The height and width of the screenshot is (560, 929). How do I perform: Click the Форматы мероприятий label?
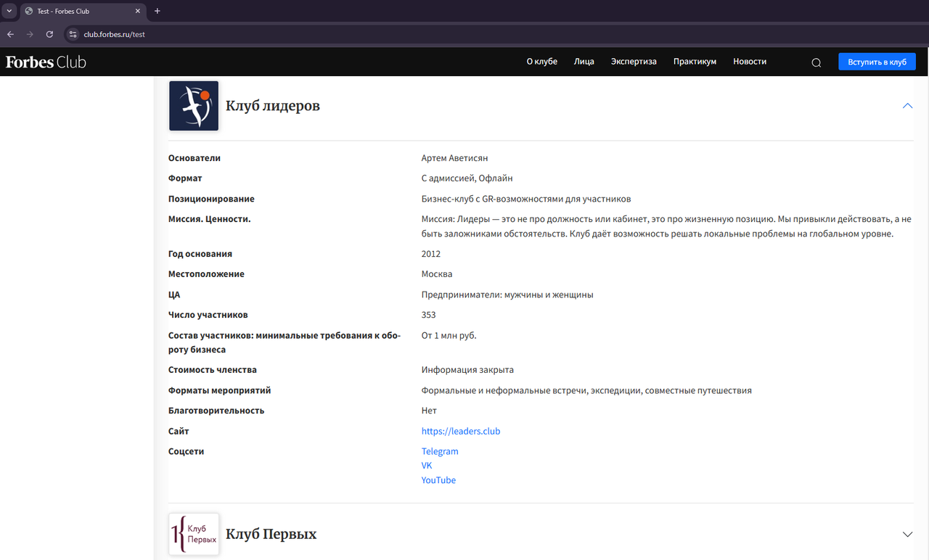pyautogui.click(x=220, y=390)
